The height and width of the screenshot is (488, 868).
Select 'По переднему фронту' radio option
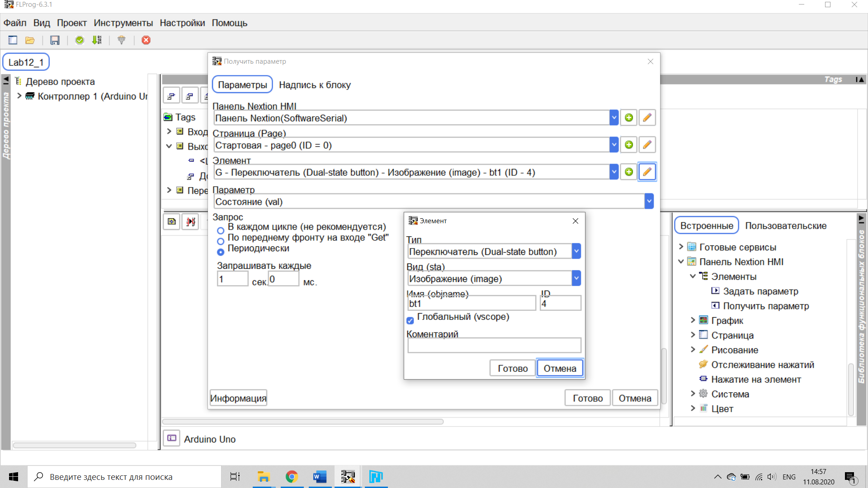pyautogui.click(x=221, y=241)
